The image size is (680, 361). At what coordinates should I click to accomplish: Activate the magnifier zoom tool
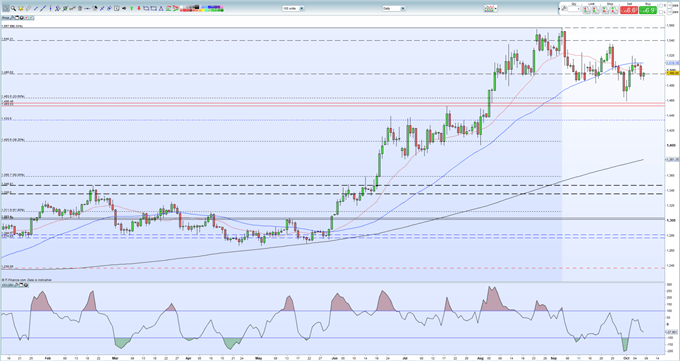[13, 8]
